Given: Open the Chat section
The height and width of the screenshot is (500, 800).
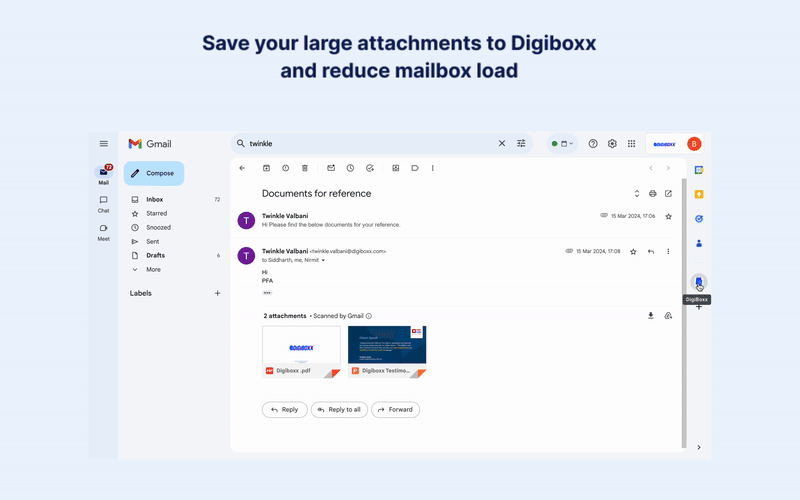Looking at the screenshot, I should point(104,204).
